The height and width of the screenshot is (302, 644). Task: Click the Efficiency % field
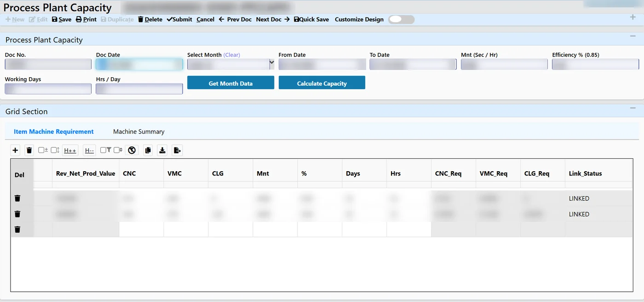595,64
